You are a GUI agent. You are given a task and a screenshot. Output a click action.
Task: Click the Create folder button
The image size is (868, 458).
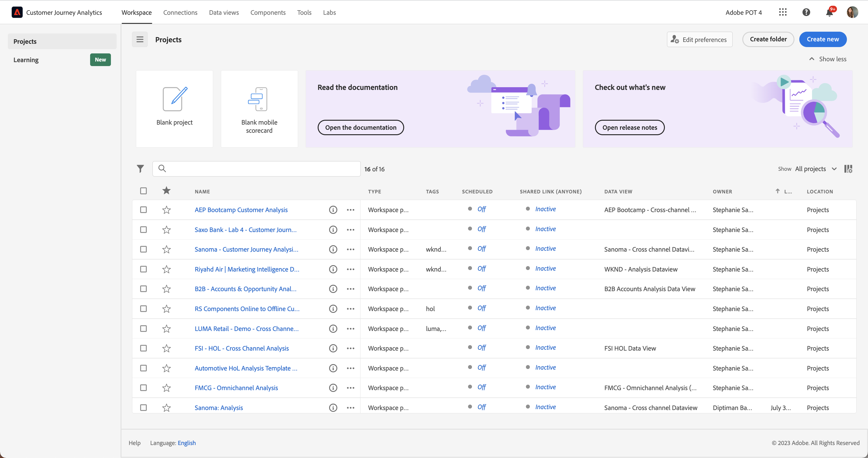tap(768, 39)
